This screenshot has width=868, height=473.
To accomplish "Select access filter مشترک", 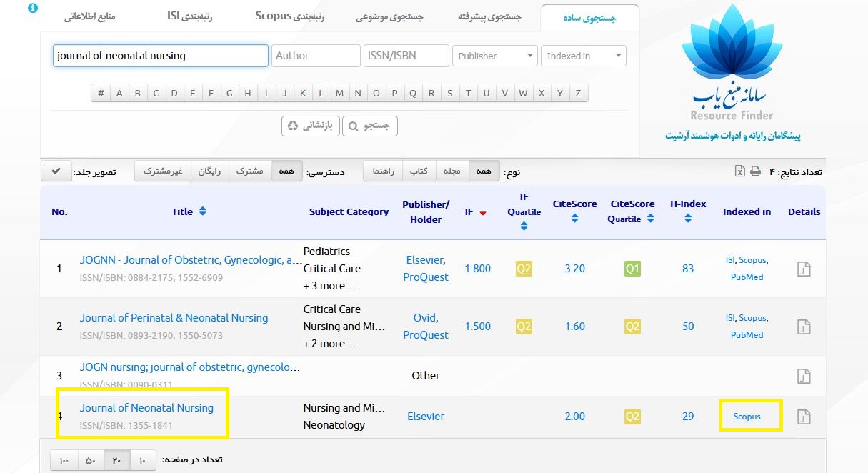I will pyautogui.click(x=250, y=171).
